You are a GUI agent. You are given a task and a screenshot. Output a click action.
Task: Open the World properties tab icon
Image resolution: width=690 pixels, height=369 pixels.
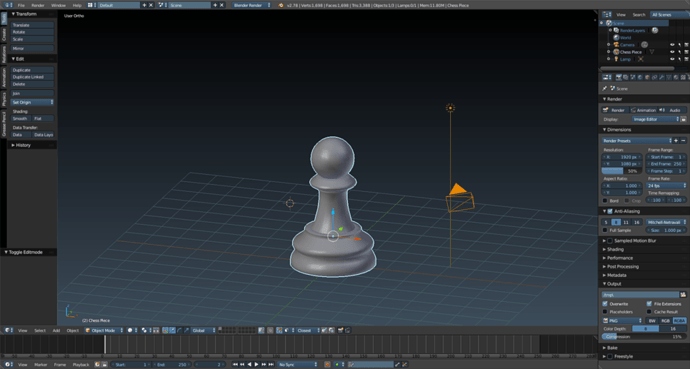pos(640,77)
